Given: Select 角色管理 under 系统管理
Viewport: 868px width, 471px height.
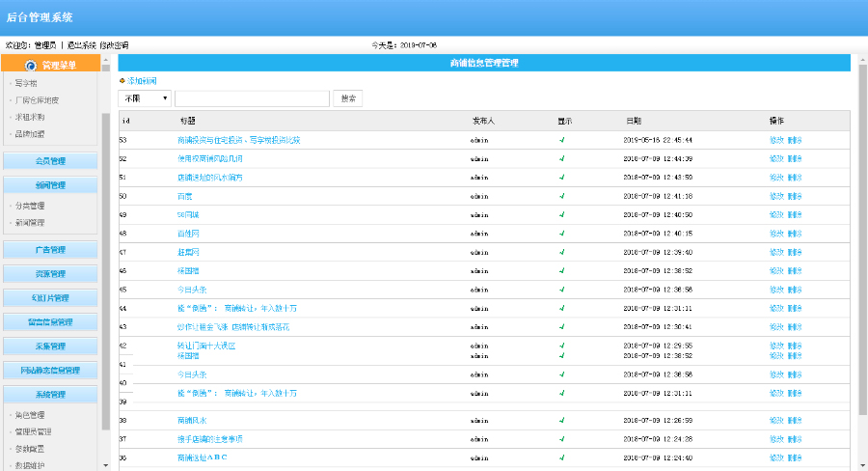Looking at the screenshot, I should tap(30, 415).
